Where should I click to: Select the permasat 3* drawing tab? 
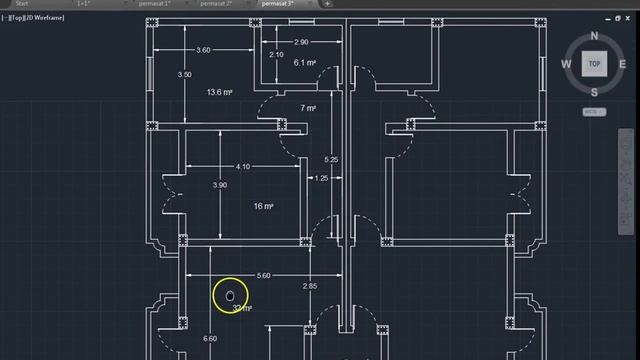coord(278,3)
